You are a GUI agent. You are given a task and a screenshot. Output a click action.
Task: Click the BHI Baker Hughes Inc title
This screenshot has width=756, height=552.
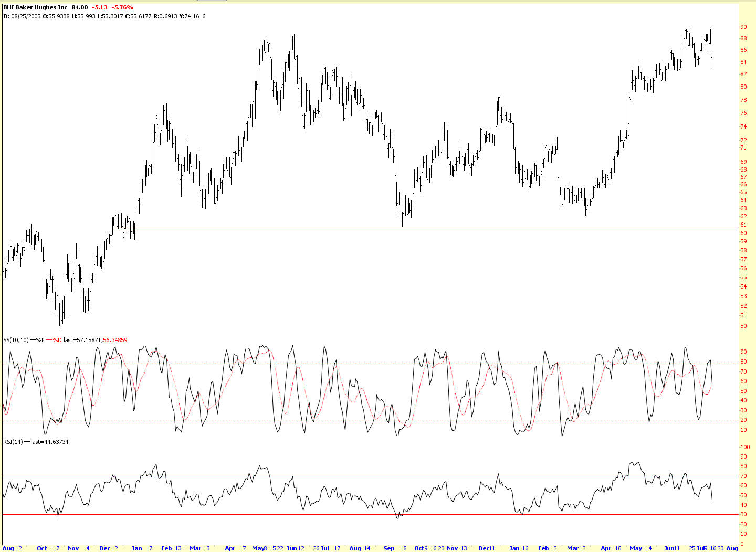(35, 8)
